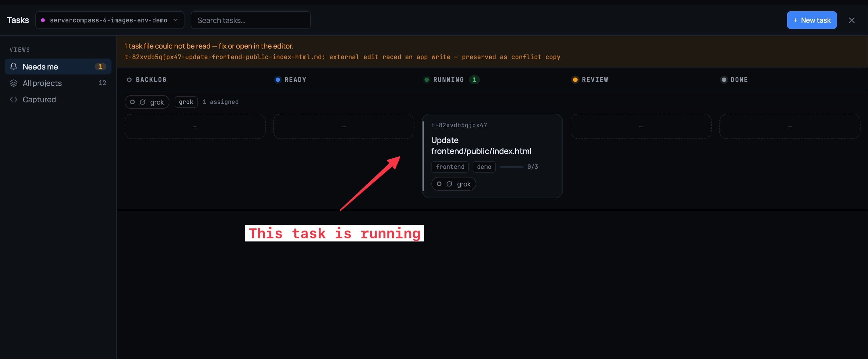Click the refresh icon in the task card's grok chip

pos(449,184)
